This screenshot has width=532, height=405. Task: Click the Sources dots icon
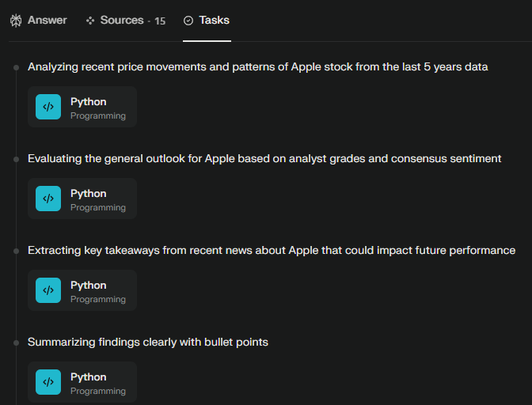pos(90,21)
